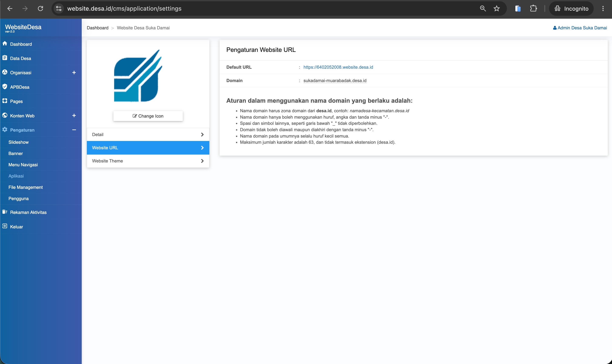This screenshot has height=364, width=612.
Task: Expand the Organisasi submenu plus sign
Action: 74,73
